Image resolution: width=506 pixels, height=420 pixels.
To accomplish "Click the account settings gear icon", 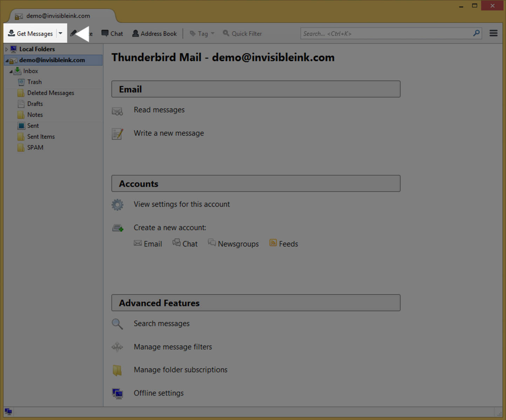I will [x=117, y=205].
